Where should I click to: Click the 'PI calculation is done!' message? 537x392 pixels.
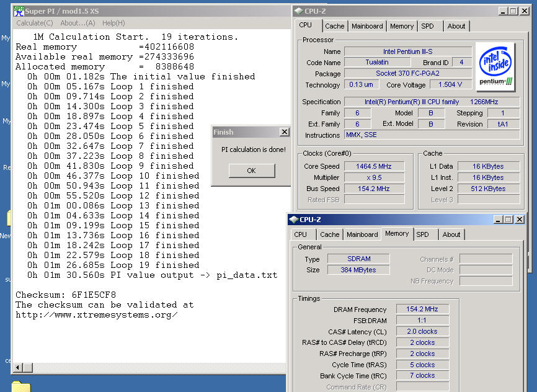click(254, 149)
